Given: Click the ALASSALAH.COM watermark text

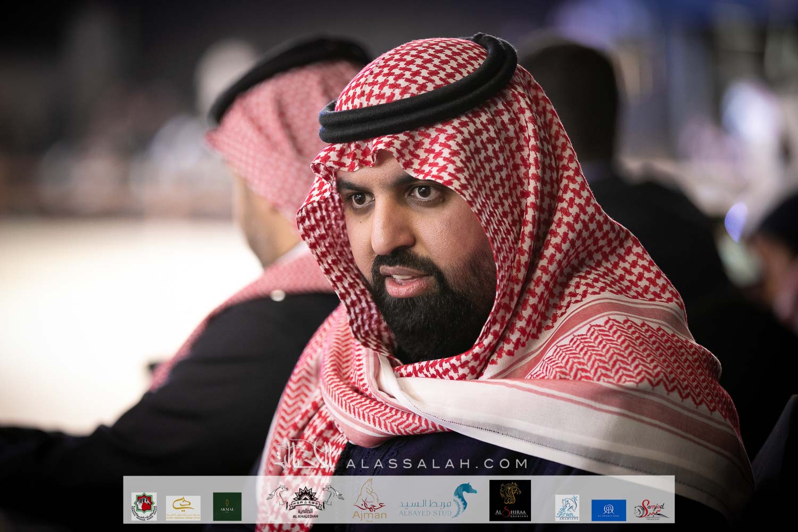Looking at the screenshot, I should pyautogui.click(x=436, y=464).
